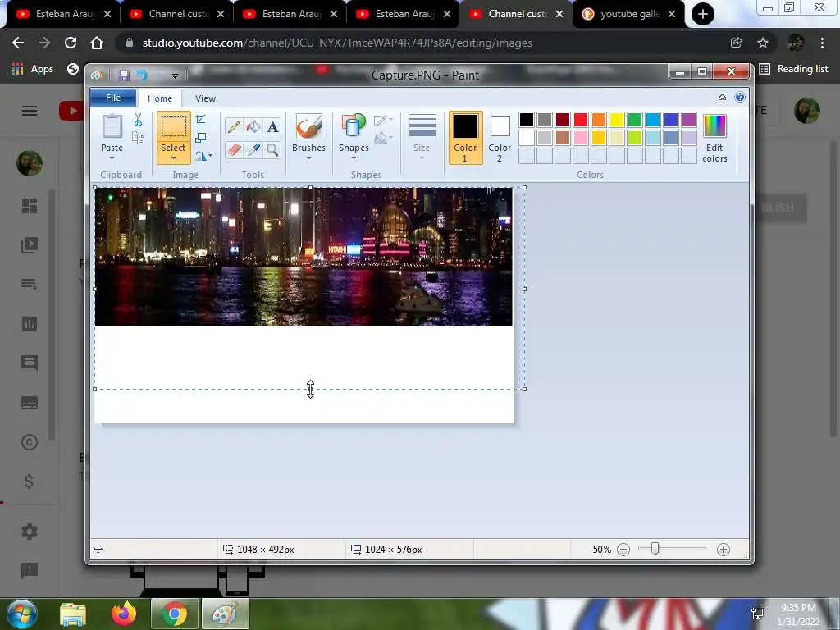Click the city skyline image on canvas

coord(304,257)
